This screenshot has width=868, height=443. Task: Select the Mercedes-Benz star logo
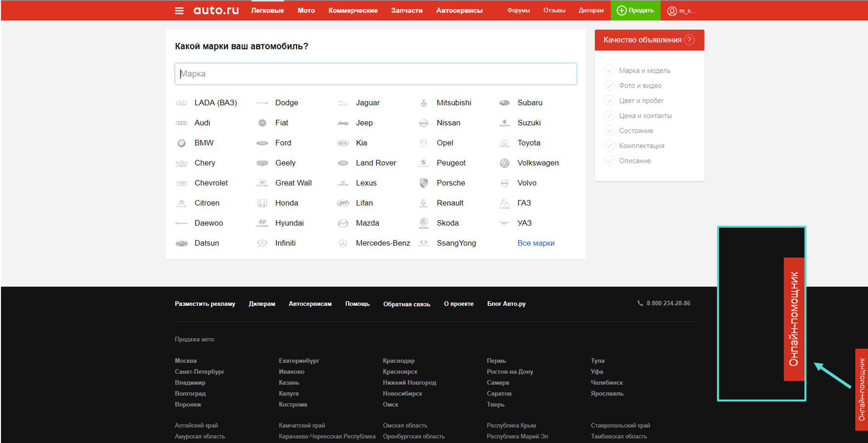pos(343,243)
